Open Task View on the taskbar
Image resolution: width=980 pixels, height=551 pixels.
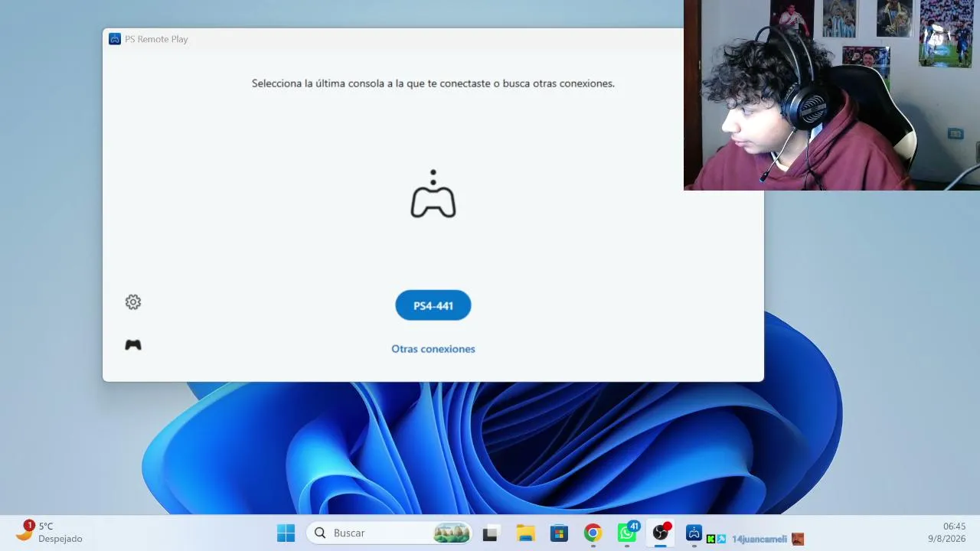490,533
